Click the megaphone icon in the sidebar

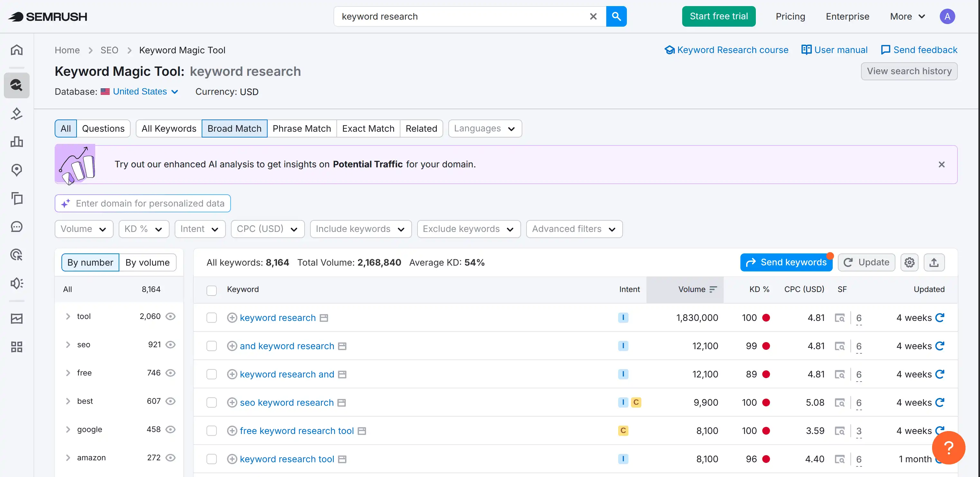[x=16, y=283]
